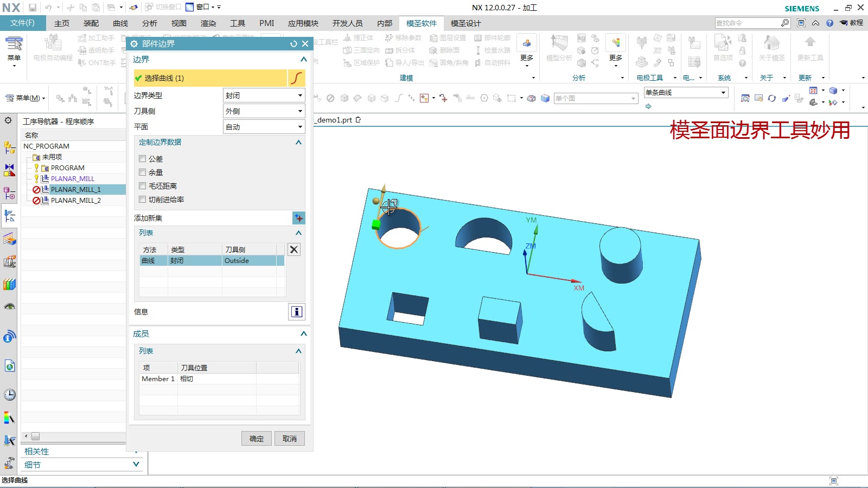868x488 pixels.
Task: Click the rotate view icon in the view toolbar
Action: point(771,98)
